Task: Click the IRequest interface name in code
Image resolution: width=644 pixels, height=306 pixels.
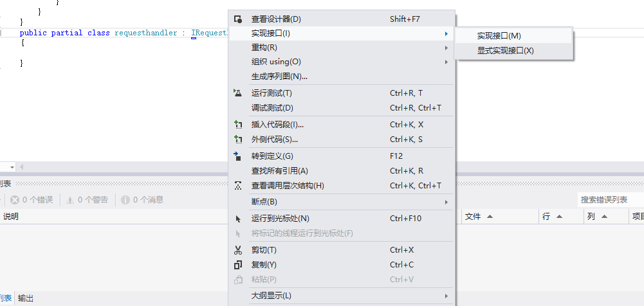Action: [x=210, y=33]
